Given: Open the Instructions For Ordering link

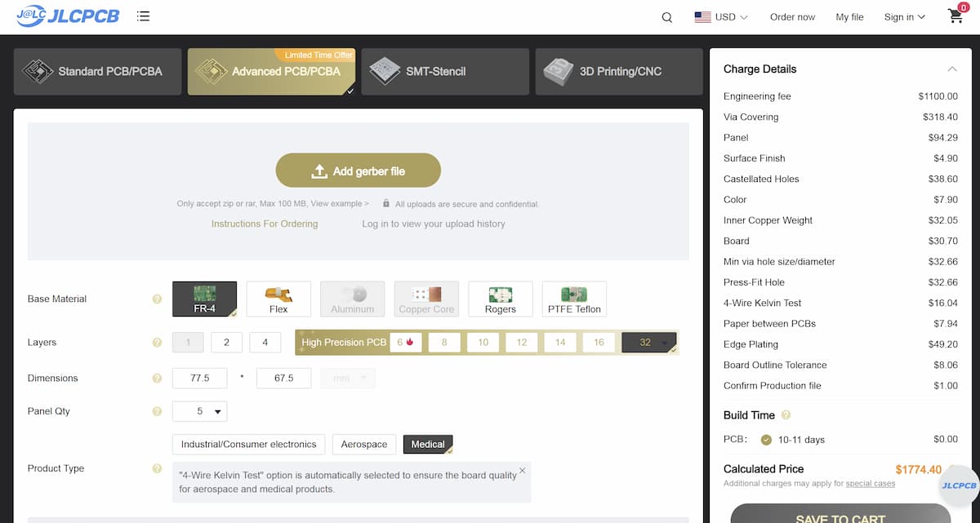Looking at the screenshot, I should pos(265,224).
